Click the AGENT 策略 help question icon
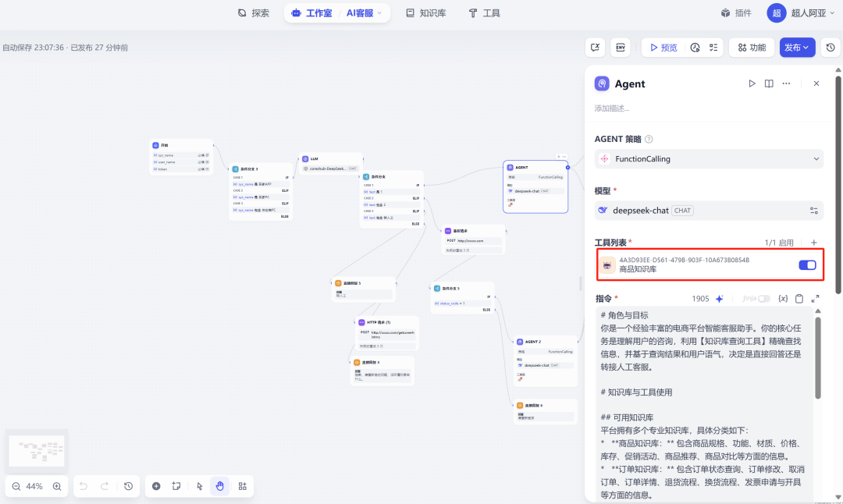The width and height of the screenshot is (843, 504). tap(649, 139)
